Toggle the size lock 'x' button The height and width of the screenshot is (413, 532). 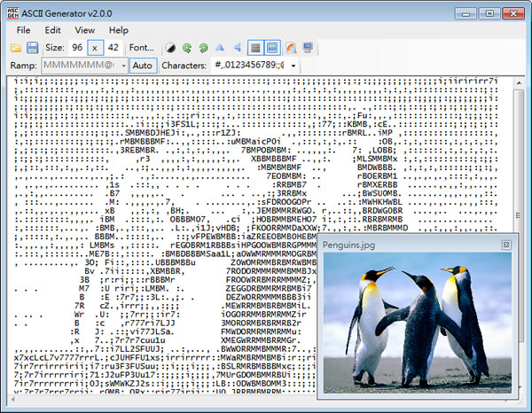pos(95,47)
